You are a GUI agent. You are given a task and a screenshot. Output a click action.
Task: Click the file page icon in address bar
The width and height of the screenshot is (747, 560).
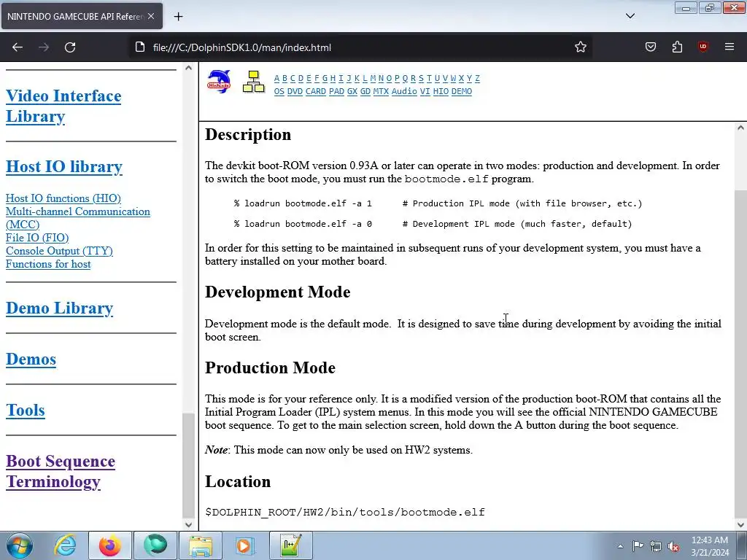139,47
